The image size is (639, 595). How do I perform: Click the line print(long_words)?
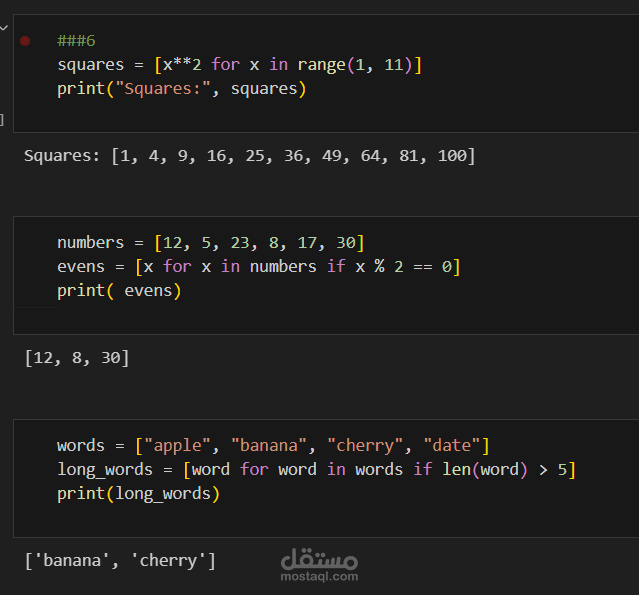139,494
